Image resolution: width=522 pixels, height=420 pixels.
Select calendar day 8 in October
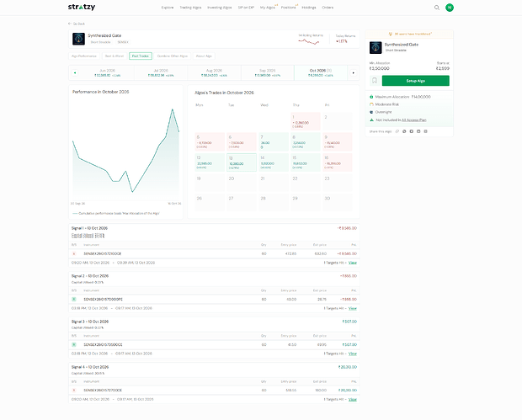click(306, 141)
